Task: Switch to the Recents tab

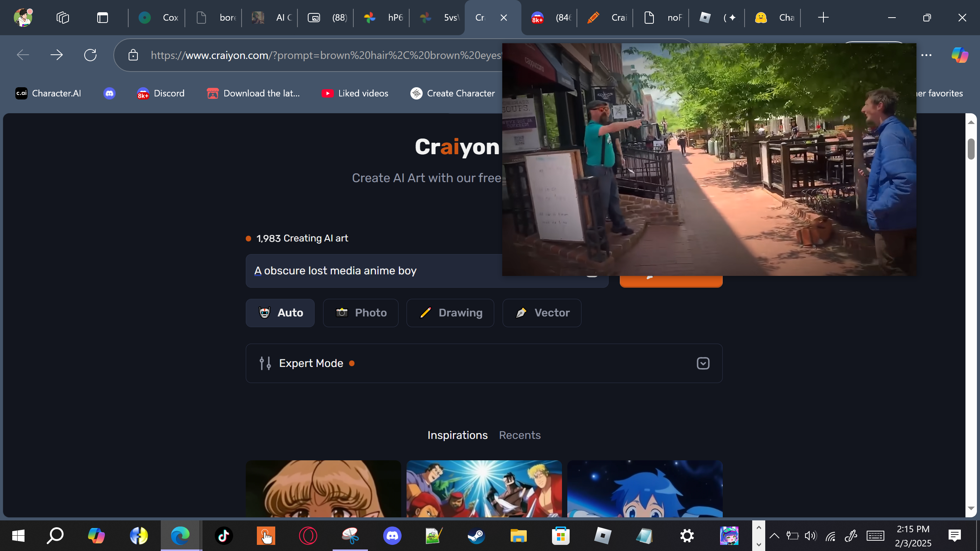Action: [520, 435]
